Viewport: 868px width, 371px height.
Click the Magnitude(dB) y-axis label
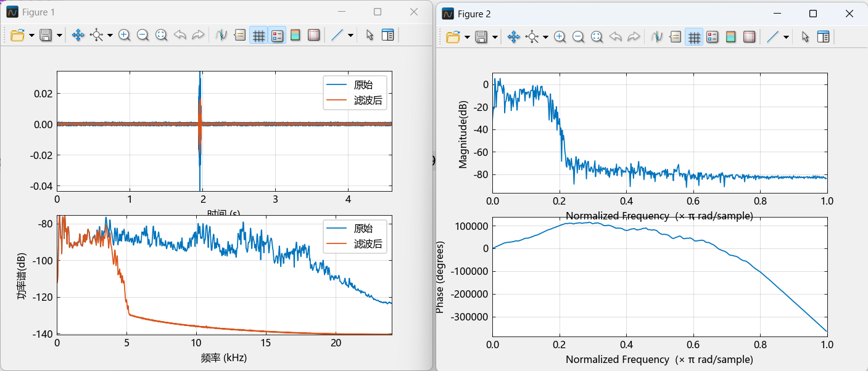tap(463, 134)
